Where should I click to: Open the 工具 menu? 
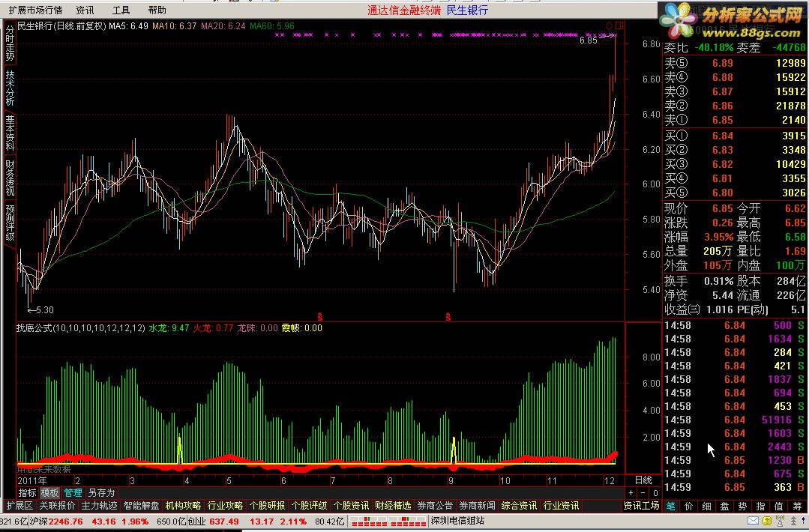tap(121, 10)
